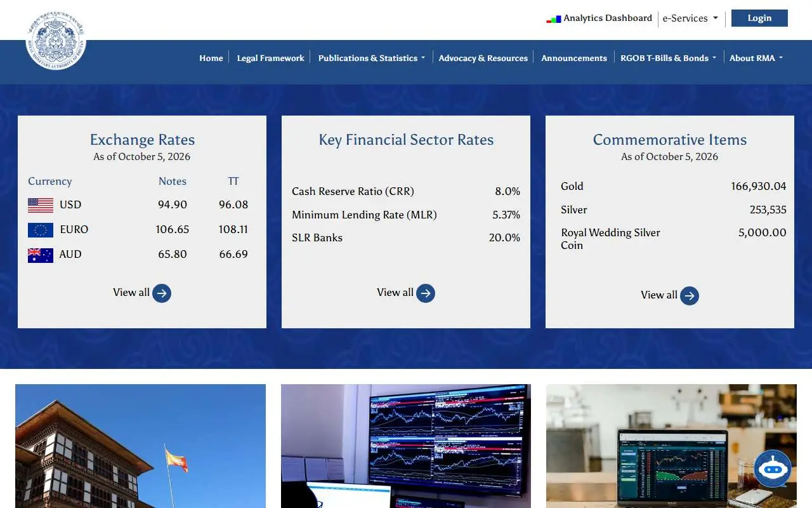Click the Key Financial Sector Rates arrow icon
812x508 pixels.
tap(426, 293)
